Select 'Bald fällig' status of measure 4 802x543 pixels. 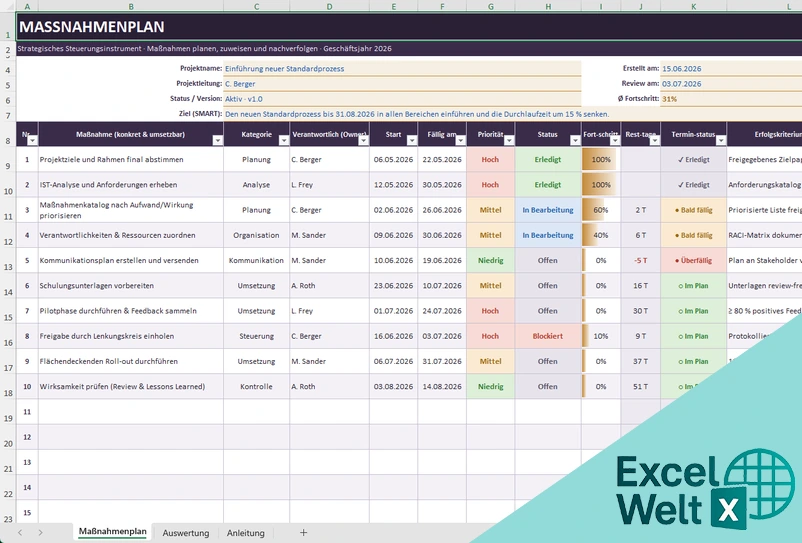[x=694, y=235]
